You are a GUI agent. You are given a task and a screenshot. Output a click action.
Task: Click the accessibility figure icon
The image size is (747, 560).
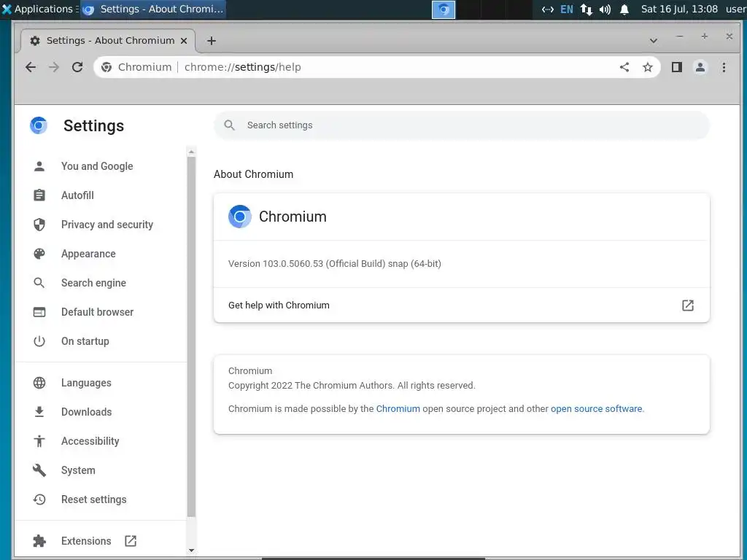click(x=39, y=441)
